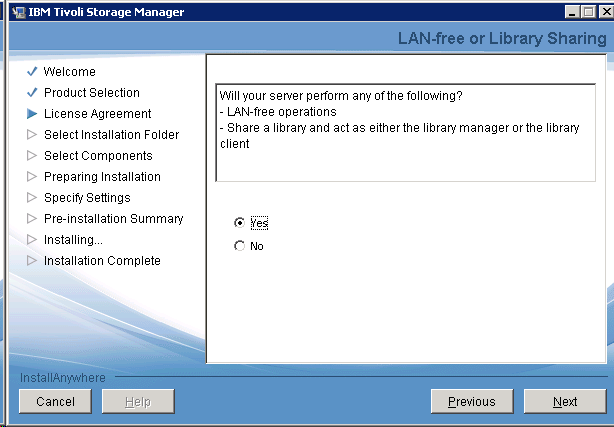
Task: Select the No radio button
Action: pyautogui.click(x=239, y=246)
